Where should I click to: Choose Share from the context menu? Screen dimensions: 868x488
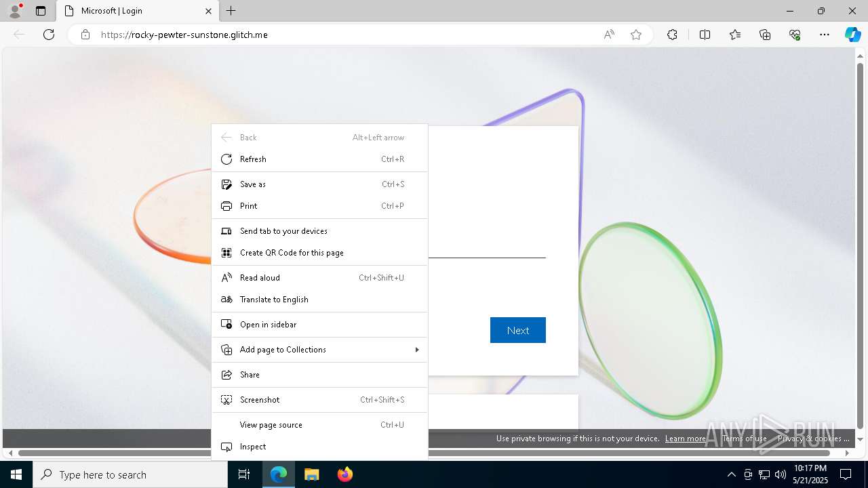pos(319,375)
